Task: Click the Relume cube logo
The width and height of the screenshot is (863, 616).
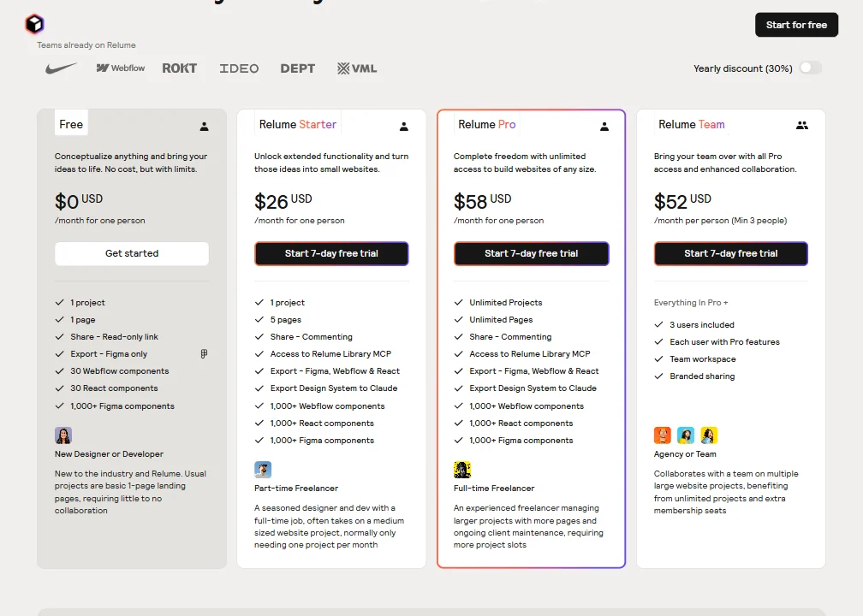Action: coord(34,24)
